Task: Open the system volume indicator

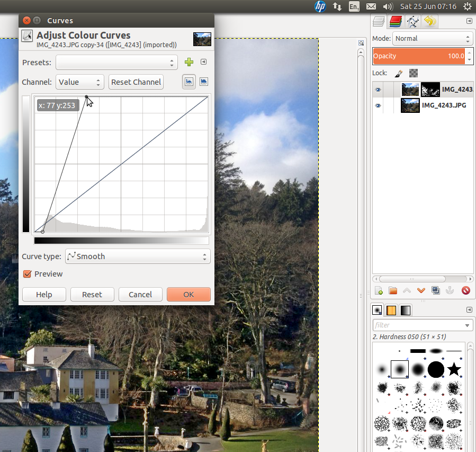Action: pyautogui.click(x=388, y=6)
